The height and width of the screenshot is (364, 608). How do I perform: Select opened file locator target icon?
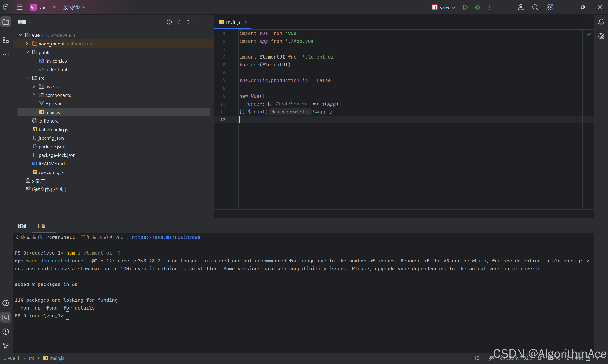click(x=169, y=22)
